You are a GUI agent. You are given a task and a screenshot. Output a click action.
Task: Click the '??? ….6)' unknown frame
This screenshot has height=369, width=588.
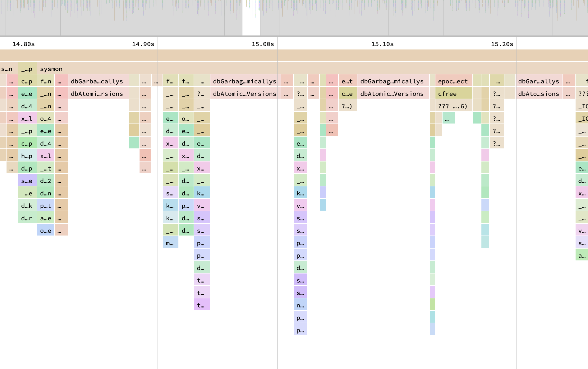coord(452,106)
